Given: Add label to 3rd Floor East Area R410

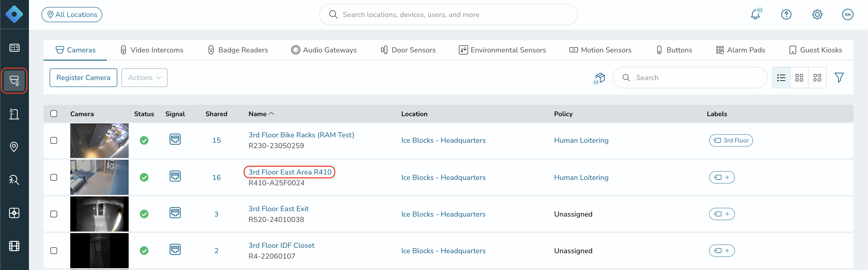Looking at the screenshot, I should pyautogui.click(x=722, y=177).
